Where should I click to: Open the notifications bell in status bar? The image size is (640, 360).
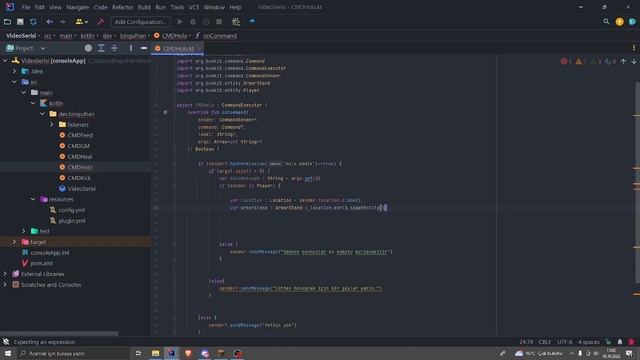(x=620, y=342)
